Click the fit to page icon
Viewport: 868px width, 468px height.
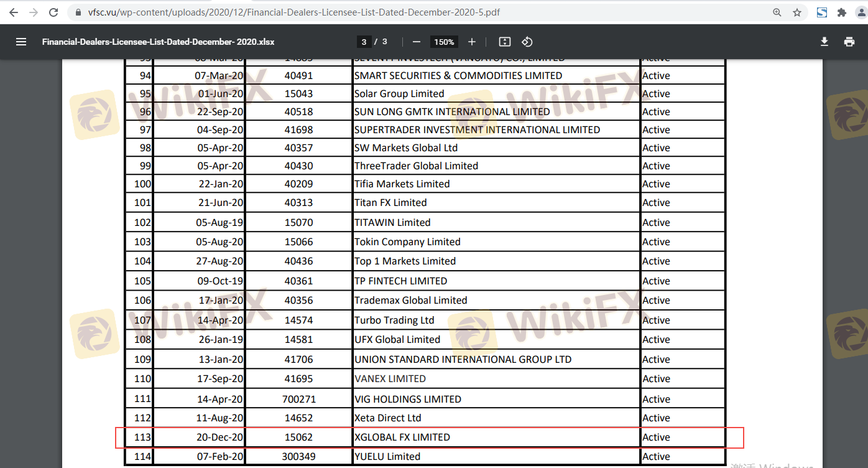pos(505,42)
